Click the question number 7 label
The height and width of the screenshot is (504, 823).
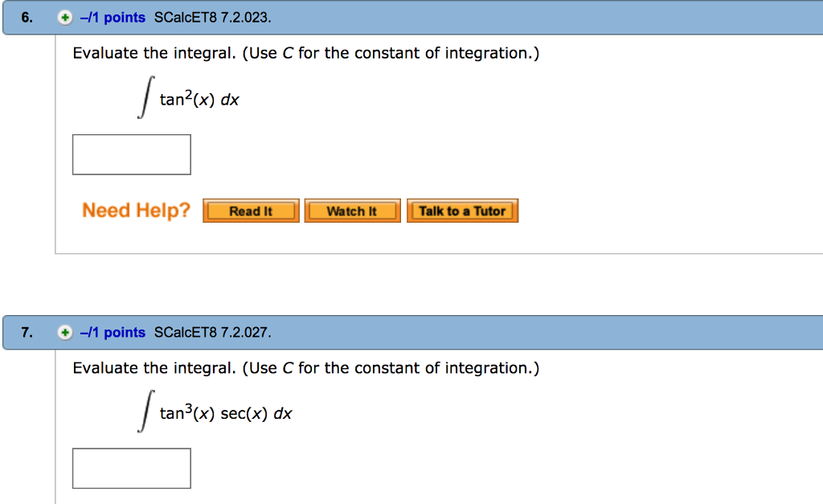(x=25, y=332)
